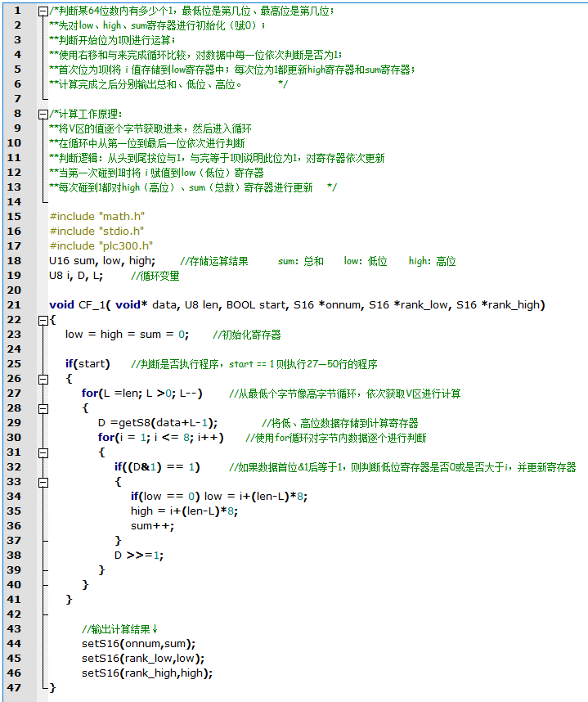588x702 pixels.
Task: Click the #include "math.h" line
Action: click(97, 216)
